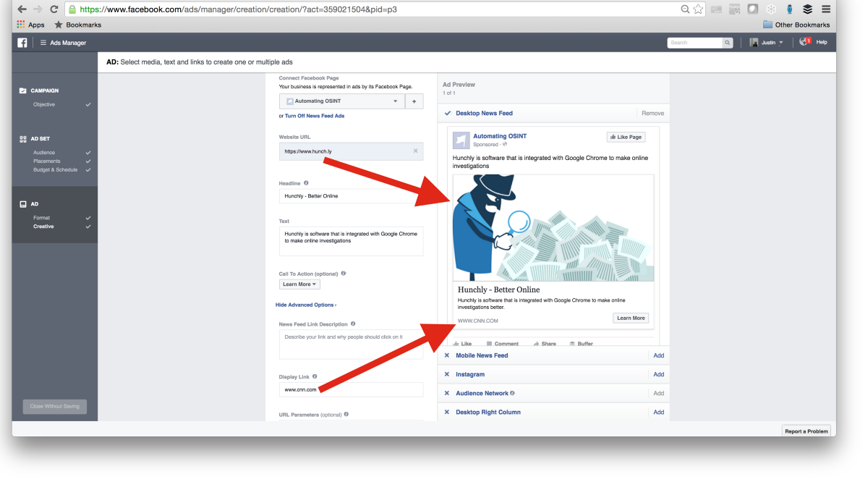Go to the Audience step
Image resolution: width=868 pixels, height=482 pixels.
(44, 152)
